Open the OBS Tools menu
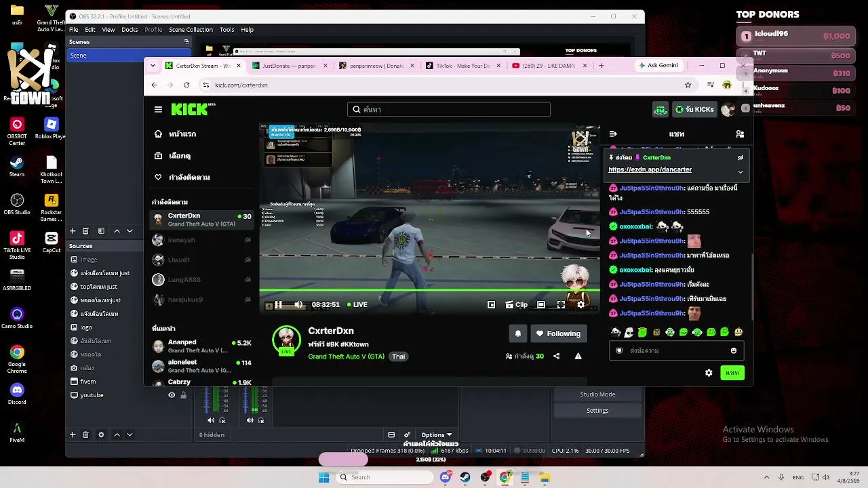Screen dimensions: 868x488 (226, 30)
